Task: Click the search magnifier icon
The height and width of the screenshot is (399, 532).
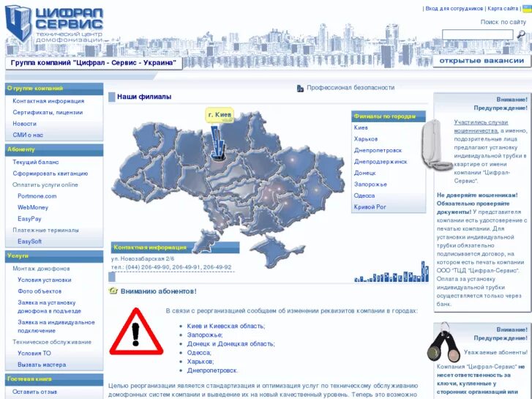Action: (521, 34)
